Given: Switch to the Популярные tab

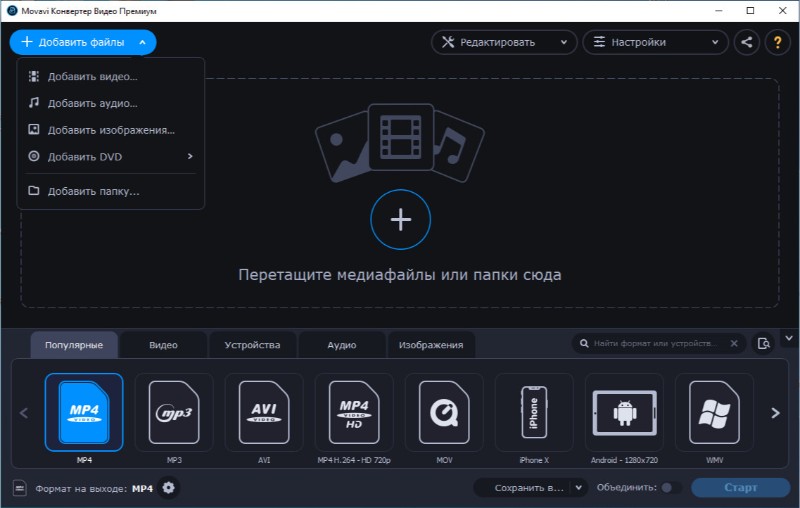Looking at the screenshot, I should click(74, 345).
